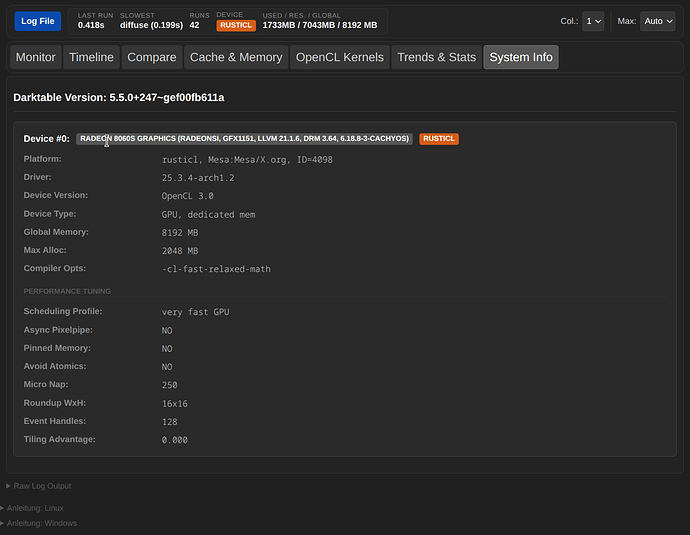Click the Slowest diffuse (0.199s) stat
The width and height of the screenshot is (690, 535).
[150, 25]
